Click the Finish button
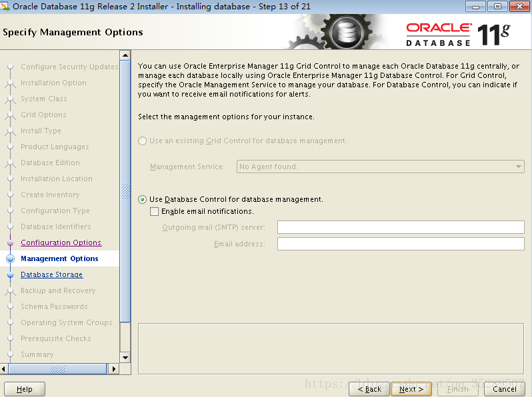Screen dimensions: 532x397 pyautogui.click(x=458, y=389)
